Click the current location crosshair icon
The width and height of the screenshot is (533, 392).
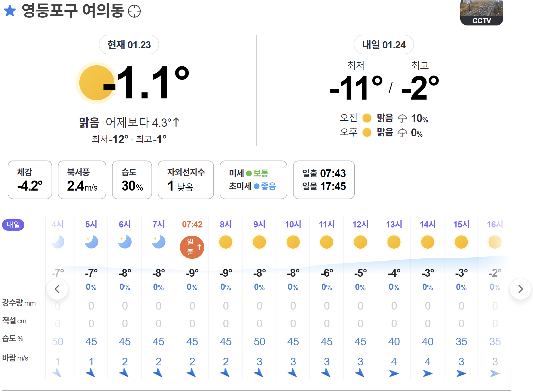[x=134, y=11]
